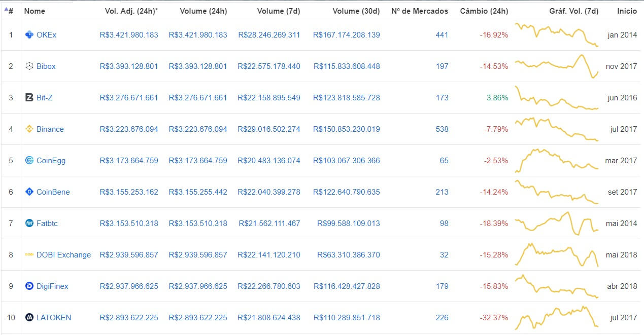Open the Bit-Z exchange link
Image resolution: width=644 pixels, height=335 pixels.
tap(45, 97)
